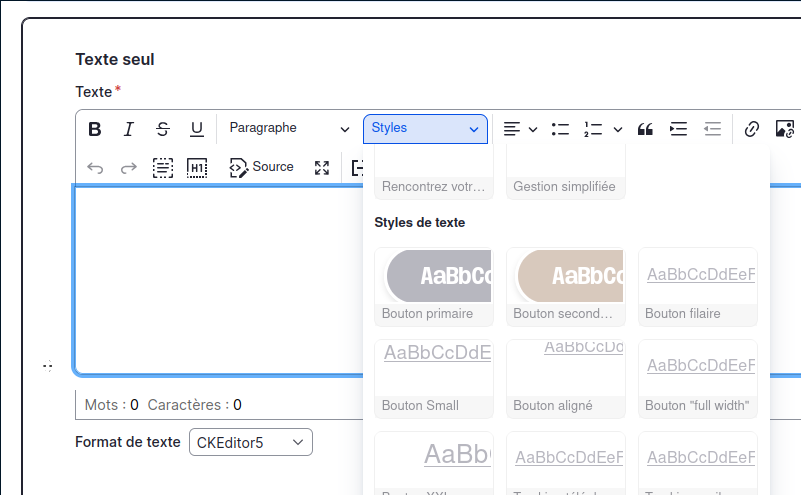Insert a numbered list
This screenshot has width=801, height=495.
tap(593, 129)
